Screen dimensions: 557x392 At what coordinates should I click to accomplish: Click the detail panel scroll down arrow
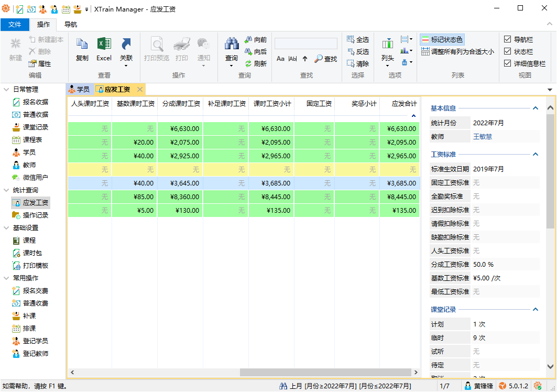(550, 366)
